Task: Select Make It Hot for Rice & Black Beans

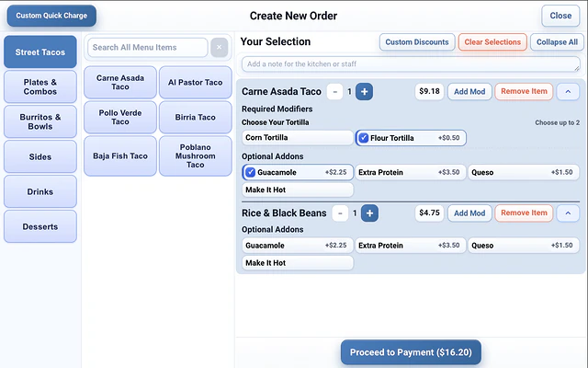Action: click(298, 263)
